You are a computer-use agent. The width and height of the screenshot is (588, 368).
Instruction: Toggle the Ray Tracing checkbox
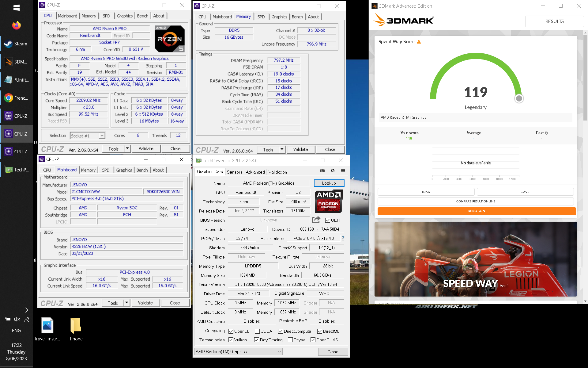tap(257, 340)
